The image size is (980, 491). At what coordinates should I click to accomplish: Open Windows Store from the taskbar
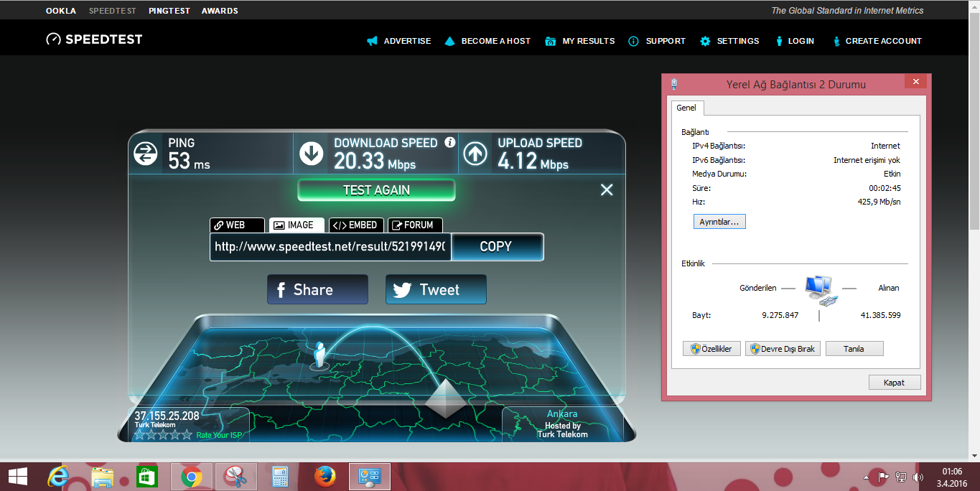click(146, 477)
